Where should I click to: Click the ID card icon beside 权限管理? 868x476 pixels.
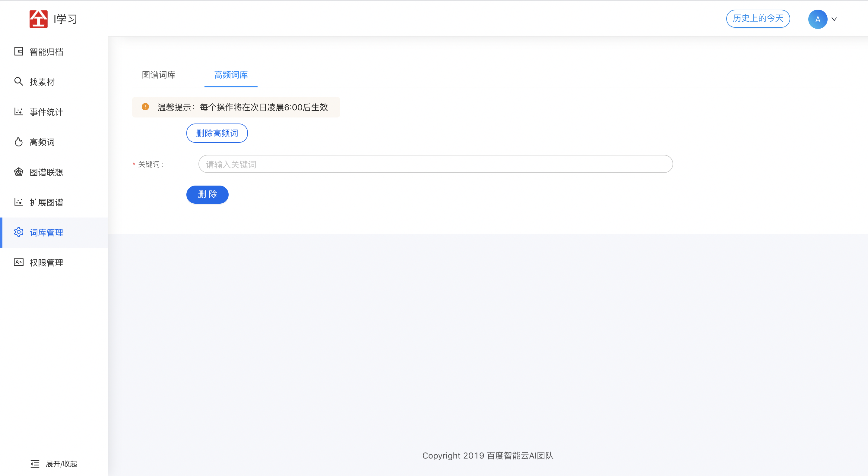coord(18,262)
